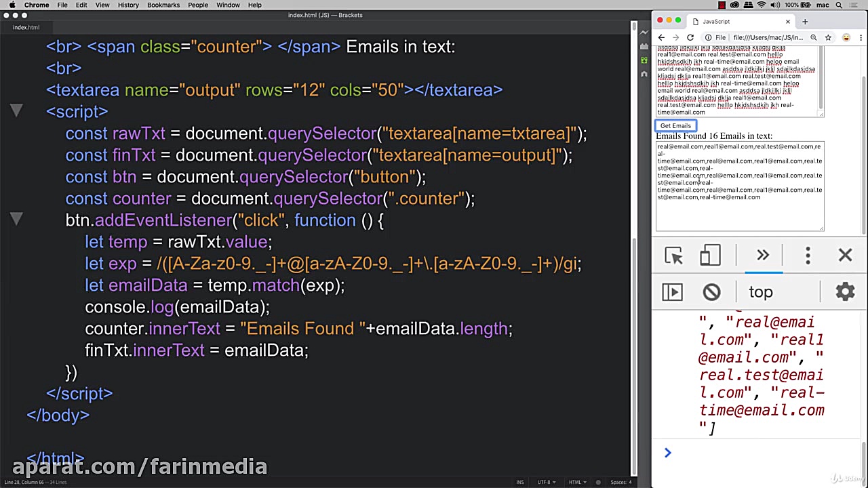Open the Brackets Extension Manager brick icon
Viewport: 868px width, 488px height.
[x=644, y=45]
